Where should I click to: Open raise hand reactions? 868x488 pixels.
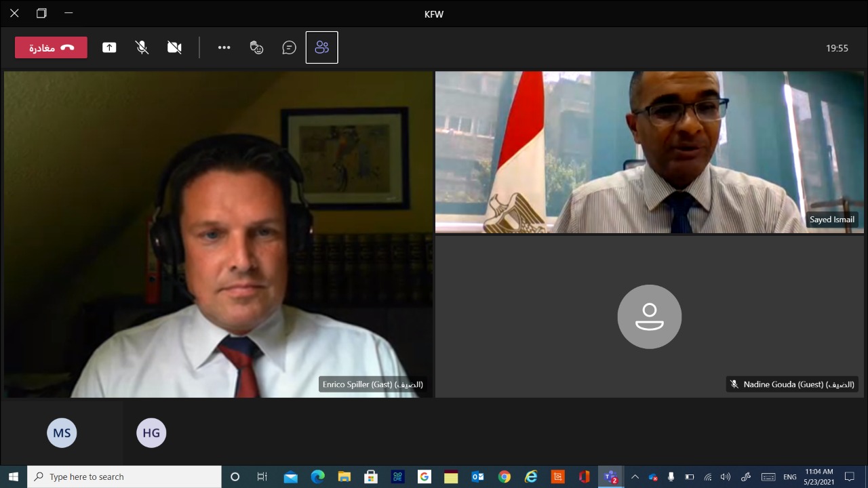click(x=256, y=47)
